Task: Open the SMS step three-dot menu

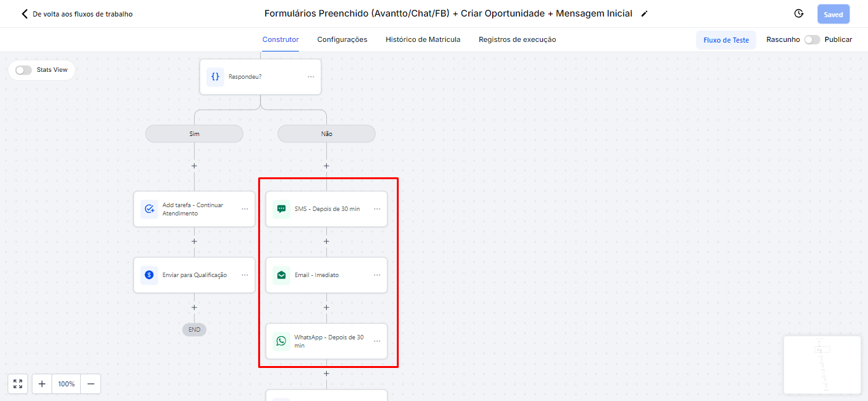Action: point(377,209)
